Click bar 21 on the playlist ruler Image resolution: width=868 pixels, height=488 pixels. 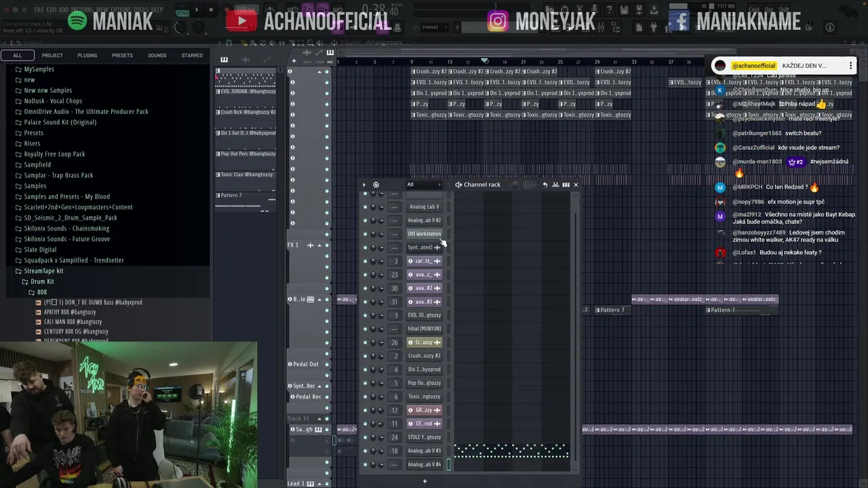pos(523,62)
